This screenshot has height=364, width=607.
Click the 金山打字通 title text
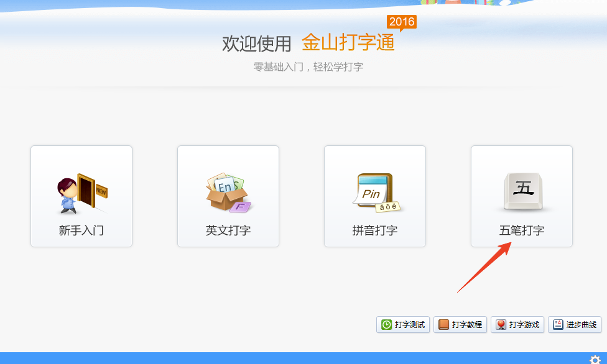tap(348, 42)
